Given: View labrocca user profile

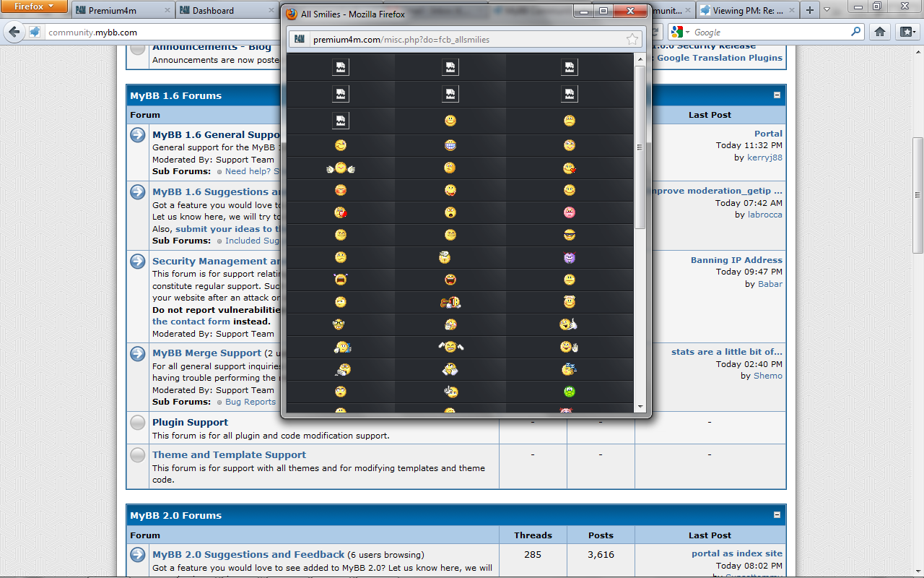Looking at the screenshot, I should pos(764,215).
